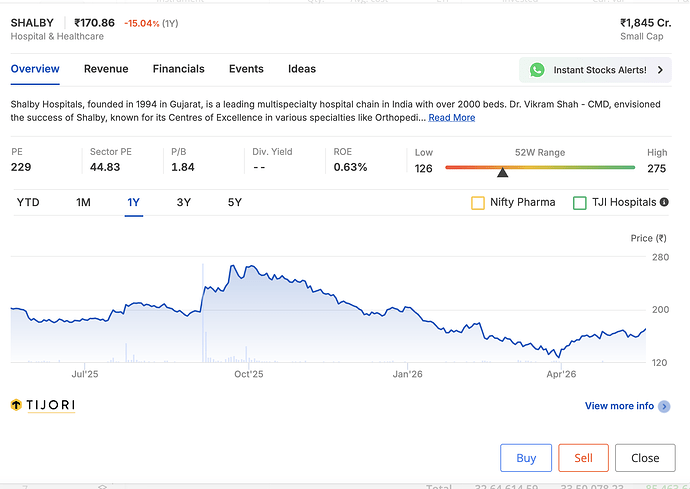
Task: Click the chevron arrow beside Instant Stocks Alerts
Action: 660,70
